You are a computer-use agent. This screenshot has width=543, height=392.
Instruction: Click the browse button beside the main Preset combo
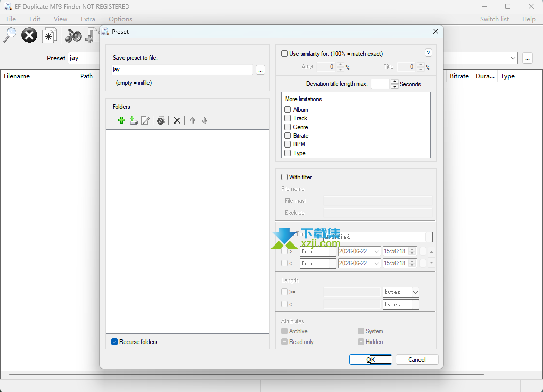(527, 58)
